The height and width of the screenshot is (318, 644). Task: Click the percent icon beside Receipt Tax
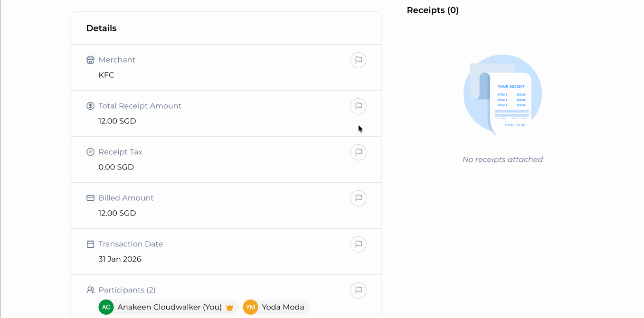point(90,152)
